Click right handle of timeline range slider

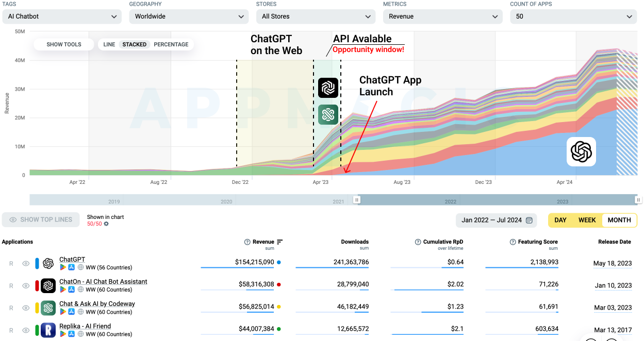[x=638, y=200]
